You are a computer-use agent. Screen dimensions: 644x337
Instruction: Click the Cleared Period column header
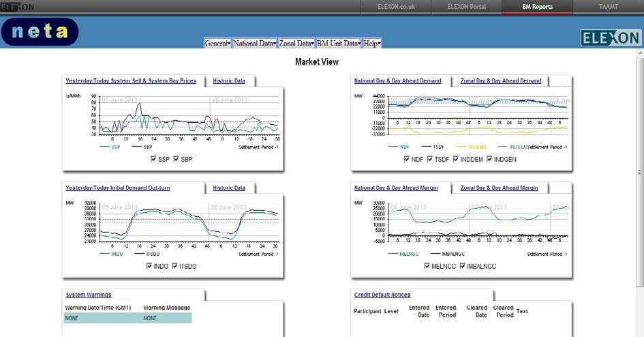point(504,311)
